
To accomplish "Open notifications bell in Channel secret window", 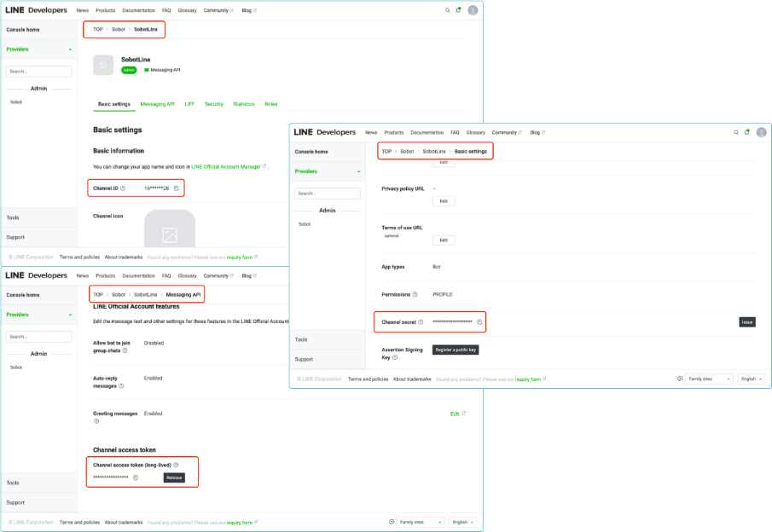I will (x=747, y=132).
